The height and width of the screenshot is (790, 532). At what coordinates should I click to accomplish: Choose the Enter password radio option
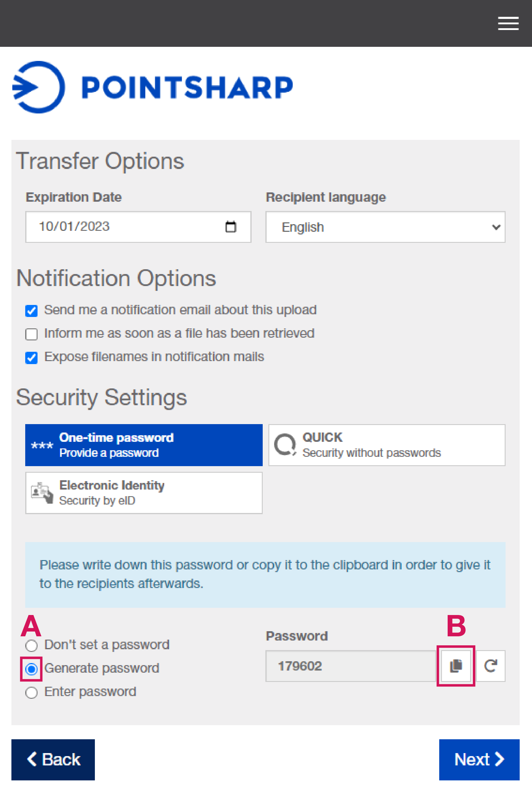coord(31,692)
